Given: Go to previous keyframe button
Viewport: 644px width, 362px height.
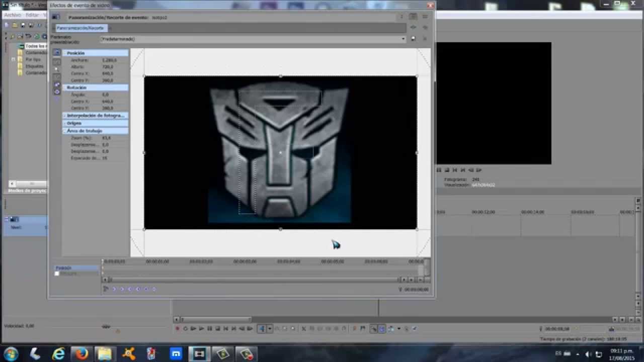Looking at the screenshot, I should tap(122, 289).
